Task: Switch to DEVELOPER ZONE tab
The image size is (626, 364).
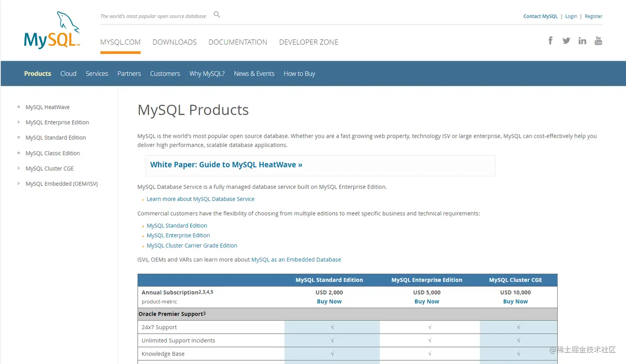Action: (308, 42)
